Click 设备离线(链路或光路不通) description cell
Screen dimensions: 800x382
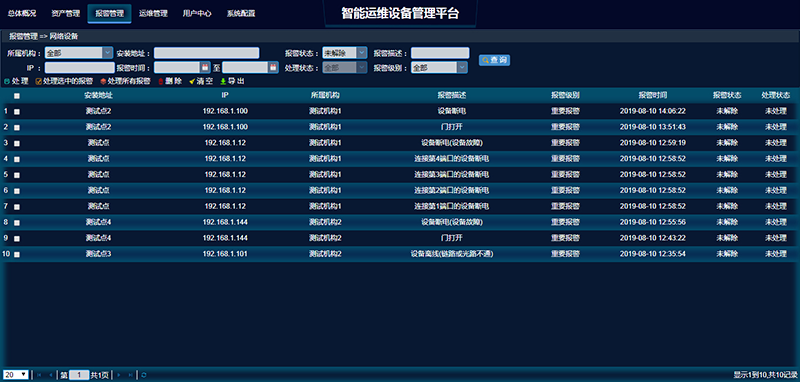pos(452,254)
